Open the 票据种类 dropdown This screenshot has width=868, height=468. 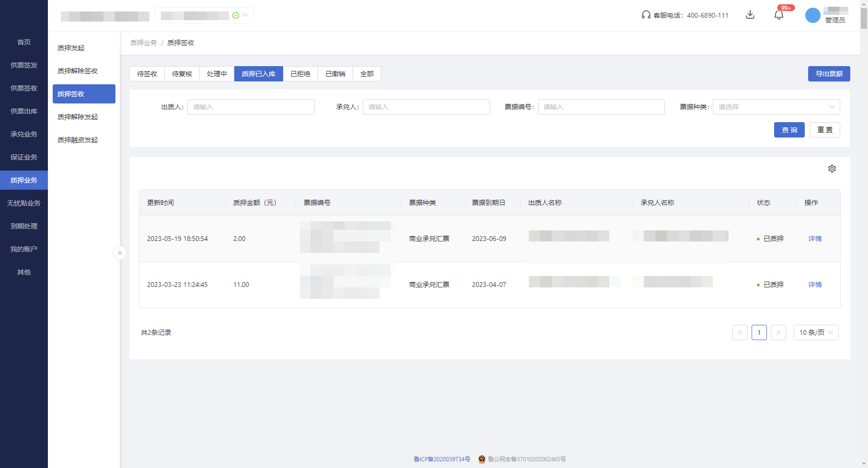[x=776, y=107]
